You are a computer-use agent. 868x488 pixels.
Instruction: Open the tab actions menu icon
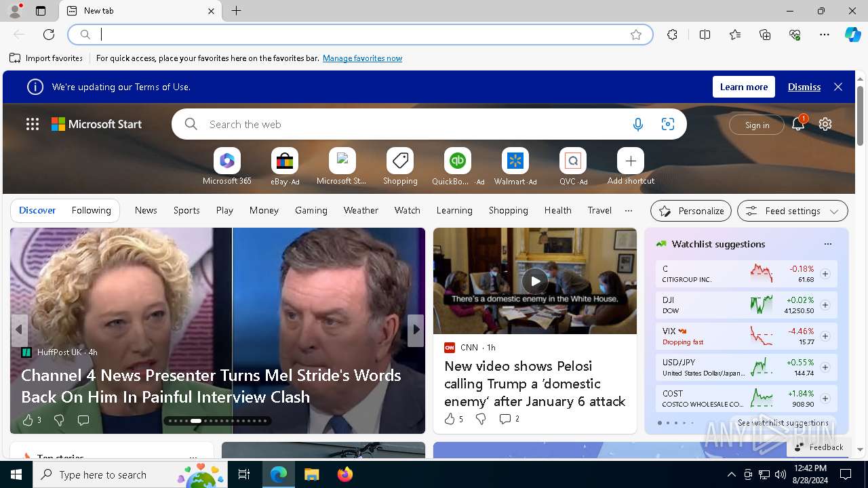click(x=41, y=11)
